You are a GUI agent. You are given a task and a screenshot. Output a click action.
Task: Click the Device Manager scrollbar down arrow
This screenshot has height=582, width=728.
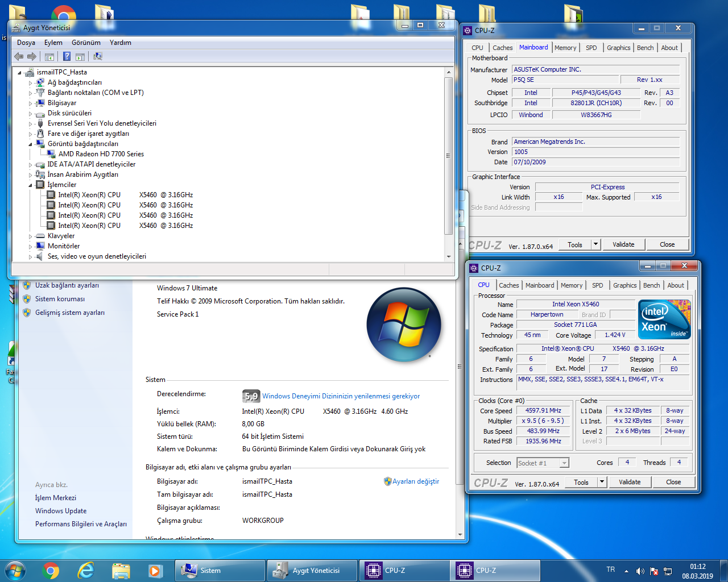pos(448,256)
